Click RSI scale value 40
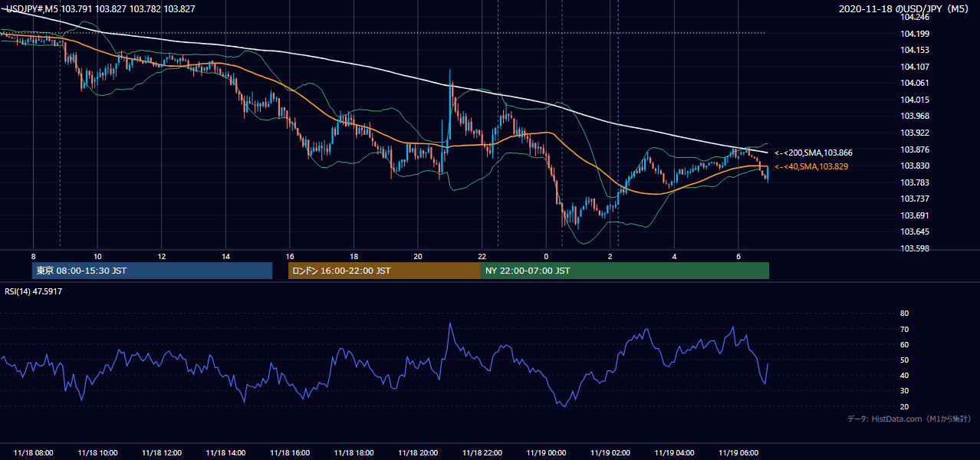 click(x=904, y=376)
